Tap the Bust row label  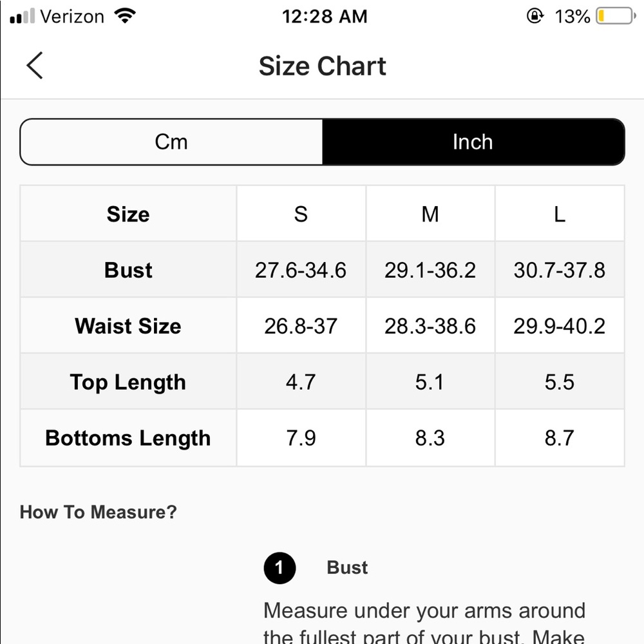(128, 270)
